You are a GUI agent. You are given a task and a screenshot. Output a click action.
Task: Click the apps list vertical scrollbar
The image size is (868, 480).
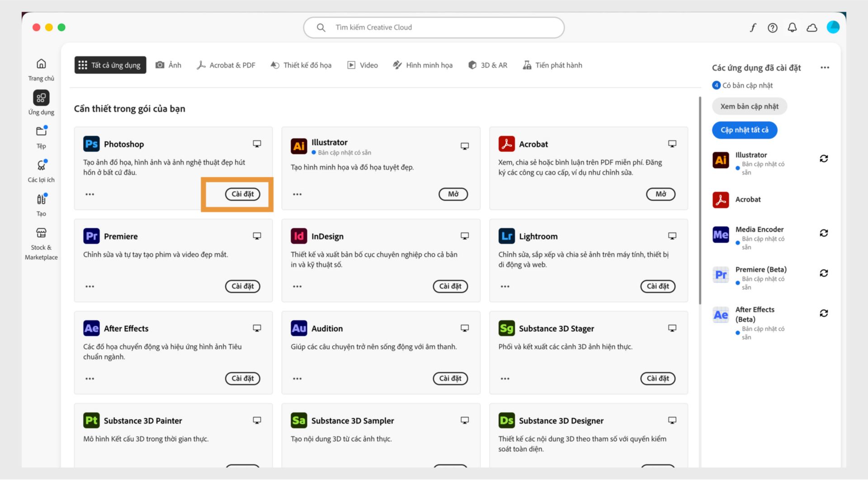tap(700, 200)
